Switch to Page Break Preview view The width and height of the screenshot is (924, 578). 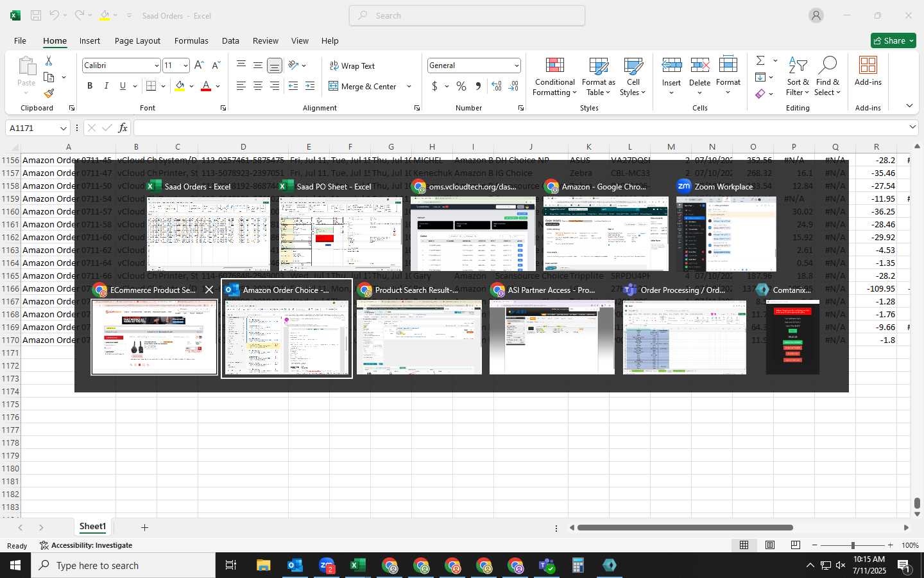796,545
